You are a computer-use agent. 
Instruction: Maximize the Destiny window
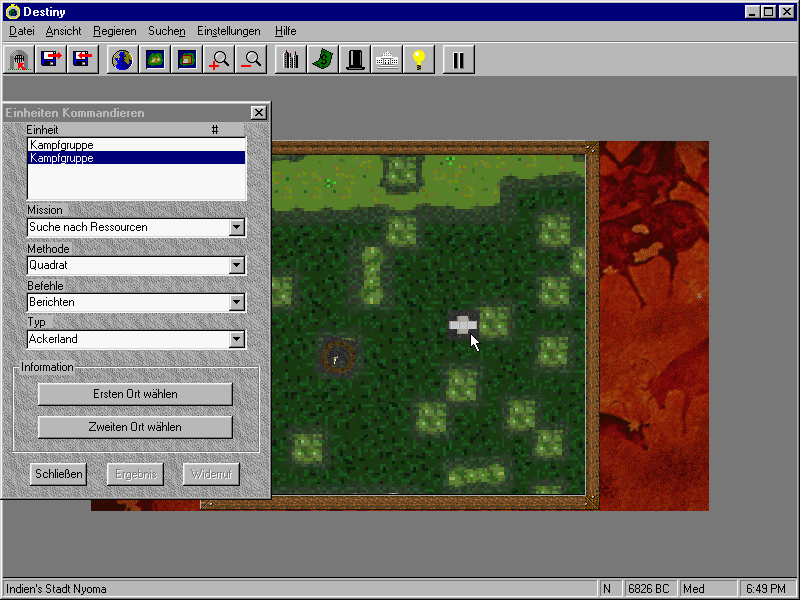768,12
